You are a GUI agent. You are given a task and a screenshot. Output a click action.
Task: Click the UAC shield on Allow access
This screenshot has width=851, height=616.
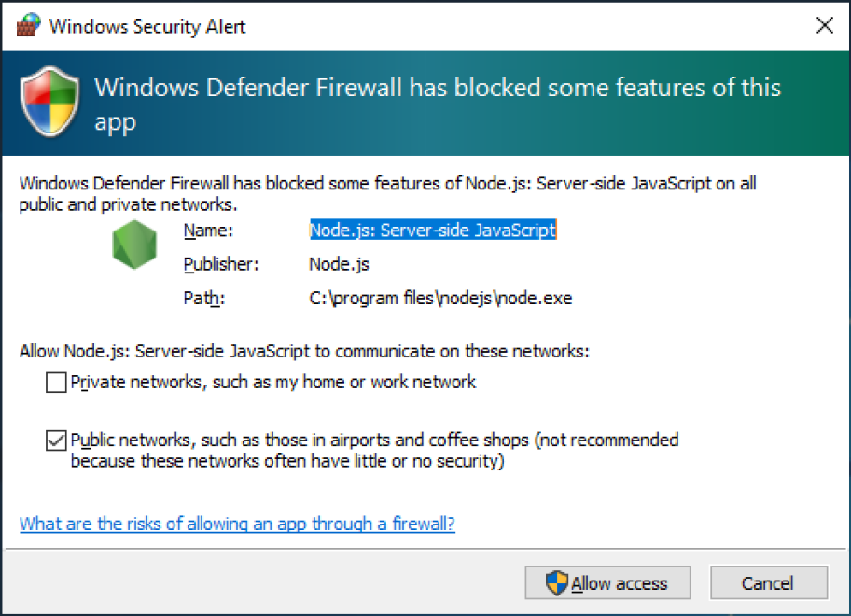coord(557,583)
